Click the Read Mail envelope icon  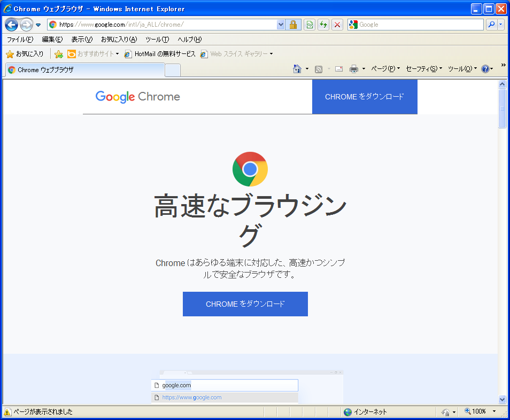click(x=339, y=69)
